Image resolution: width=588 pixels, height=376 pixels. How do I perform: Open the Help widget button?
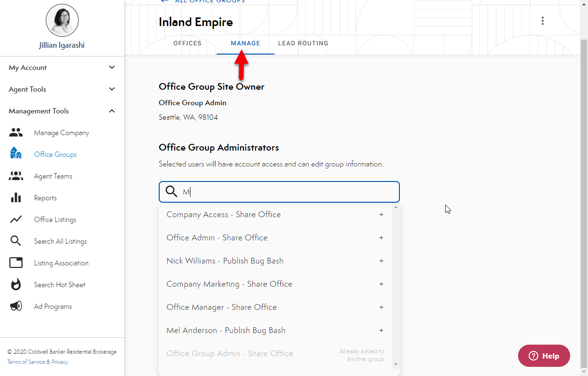(x=544, y=356)
